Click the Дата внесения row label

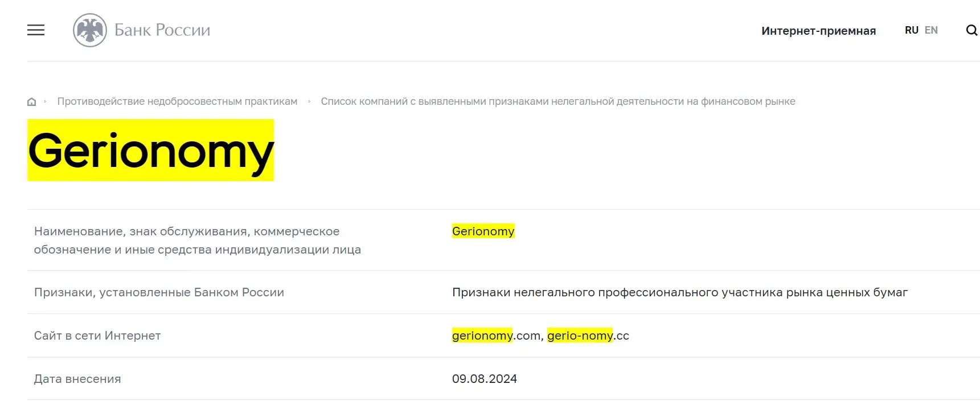[77, 378]
